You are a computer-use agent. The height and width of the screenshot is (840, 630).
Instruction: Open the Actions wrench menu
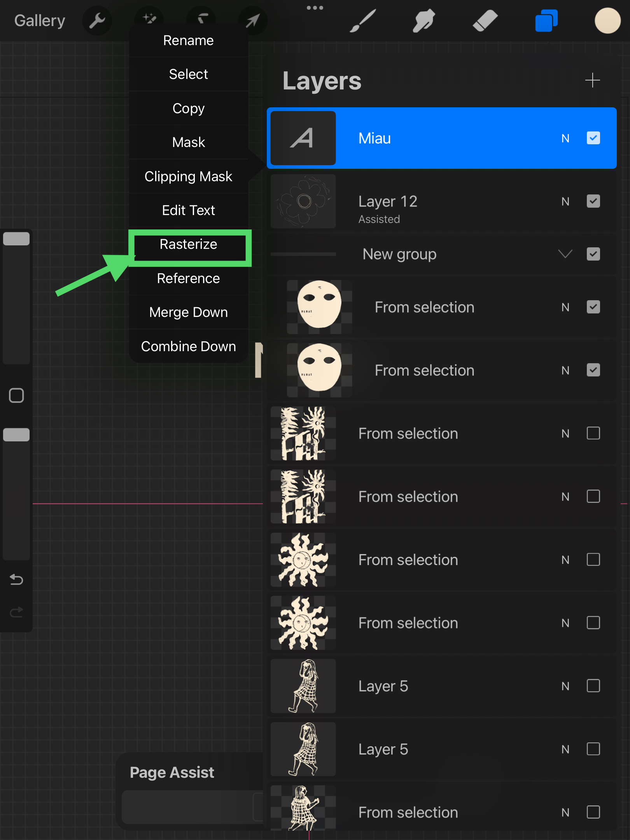[97, 21]
